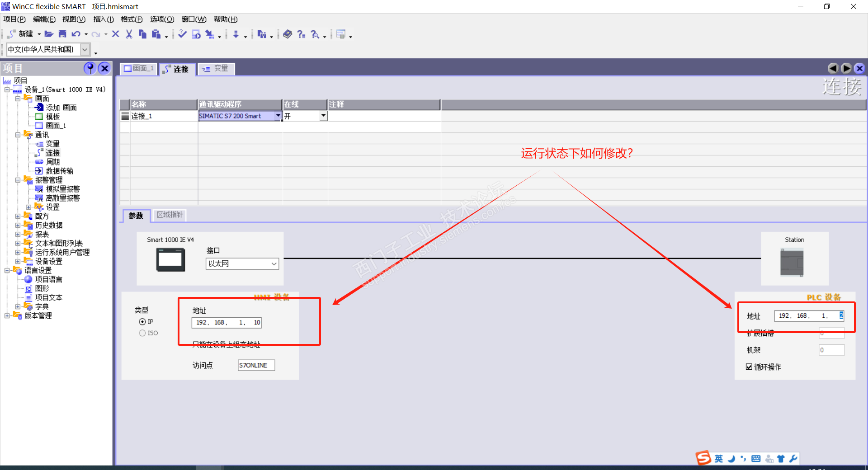
Task: Expand the 配方 tree folder
Action: [x=18, y=216]
